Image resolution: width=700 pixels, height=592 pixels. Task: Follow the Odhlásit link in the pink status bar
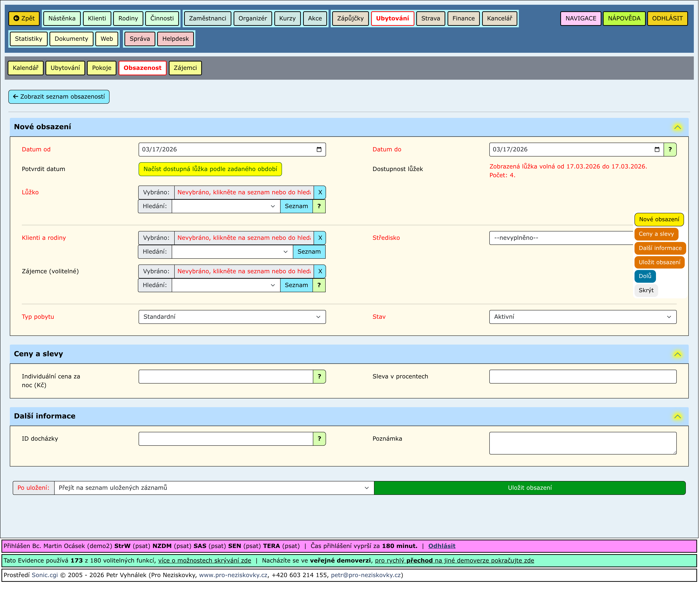[442, 546]
